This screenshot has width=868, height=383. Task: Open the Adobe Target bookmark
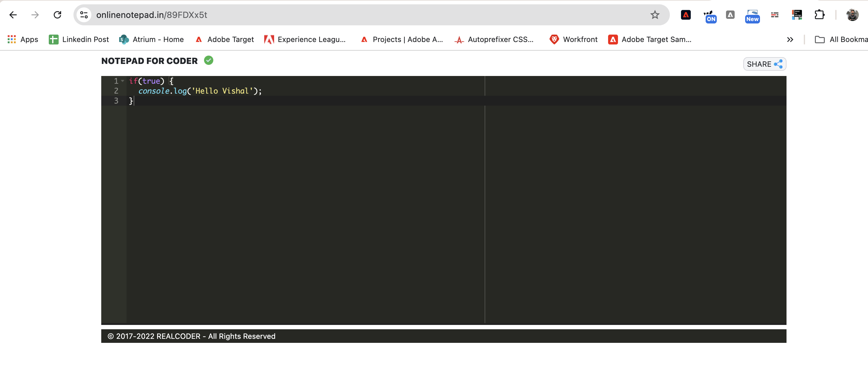click(x=224, y=40)
